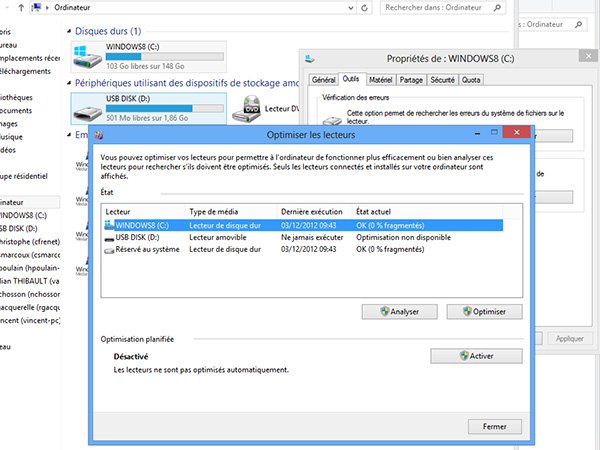The width and height of the screenshot is (600, 450).
Task: Click the USB DISK (D:) capacity bar in Explorer
Action: (x=165, y=109)
